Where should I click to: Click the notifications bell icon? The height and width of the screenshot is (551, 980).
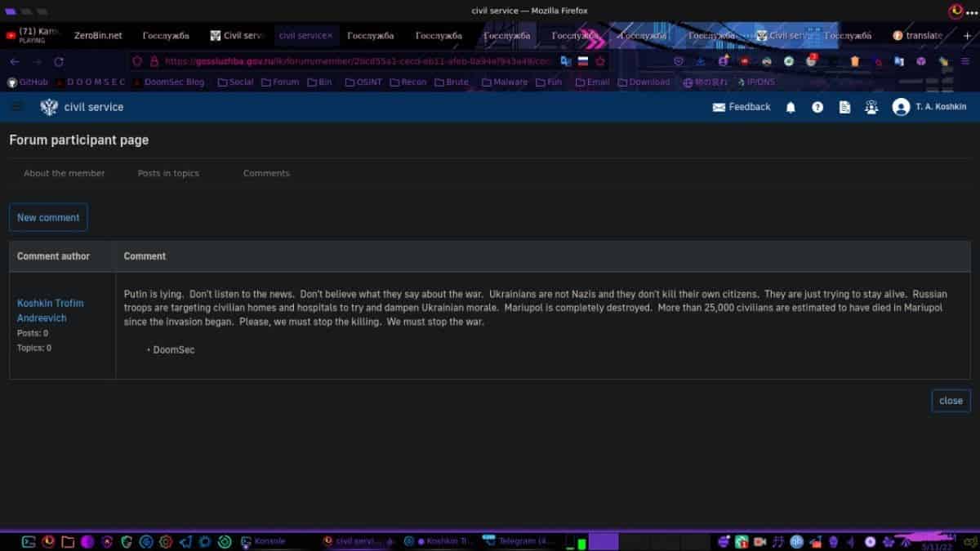pyautogui.click(x=791, y=107)
